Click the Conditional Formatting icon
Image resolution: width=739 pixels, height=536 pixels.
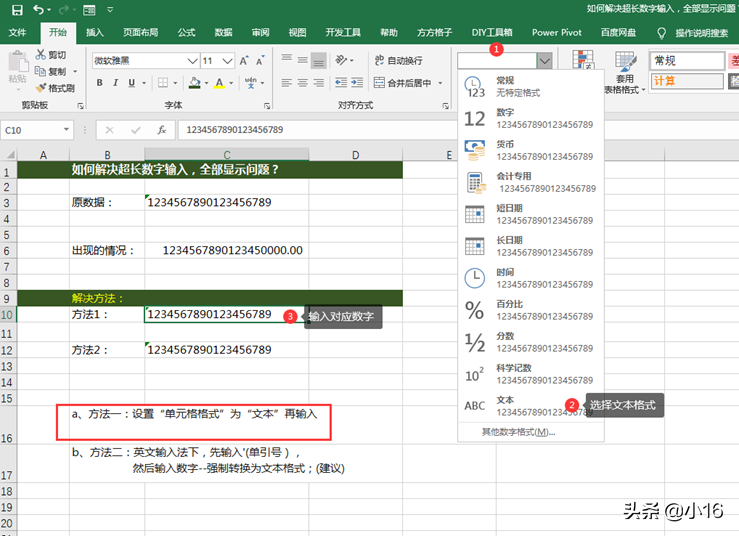(x=583, y=59)
